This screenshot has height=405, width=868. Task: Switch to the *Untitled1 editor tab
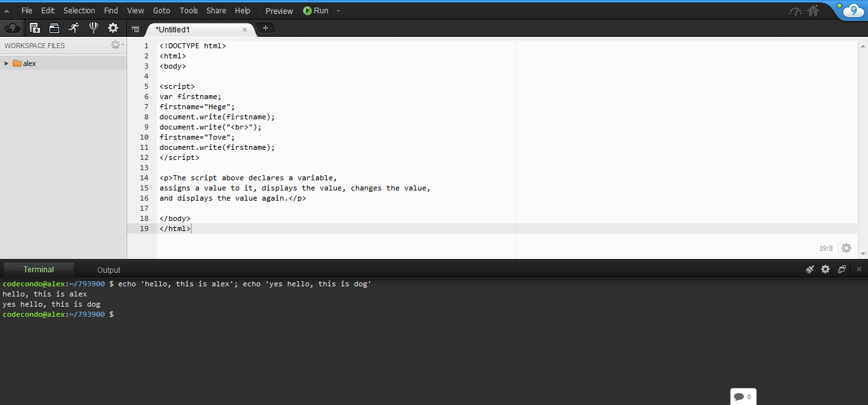click(x=200, y=29)
